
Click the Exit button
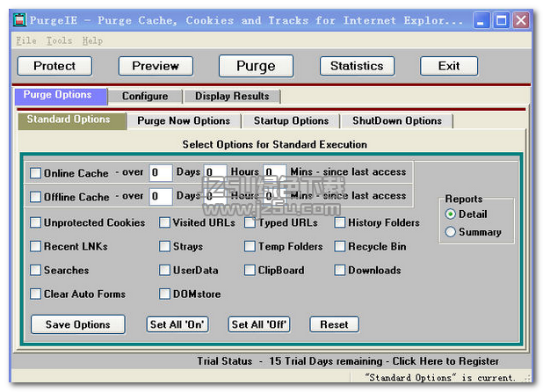tap(449, 66)
